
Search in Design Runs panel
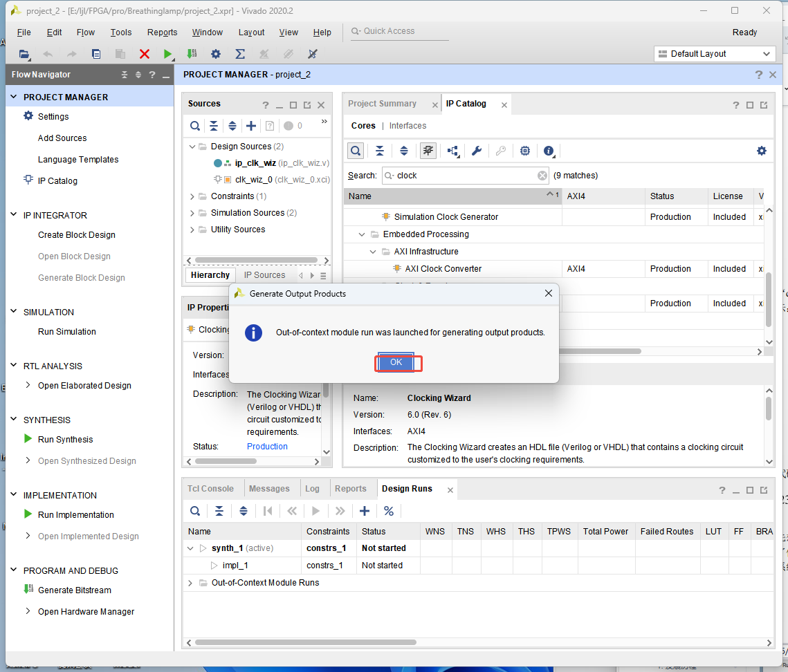pyautogui.click(x=195, y=511)
